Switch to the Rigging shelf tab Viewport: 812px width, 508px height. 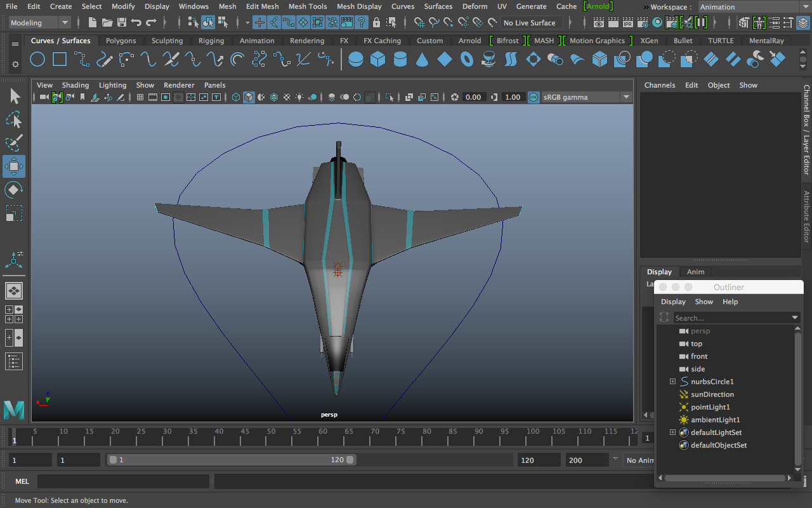coord(211,41)
